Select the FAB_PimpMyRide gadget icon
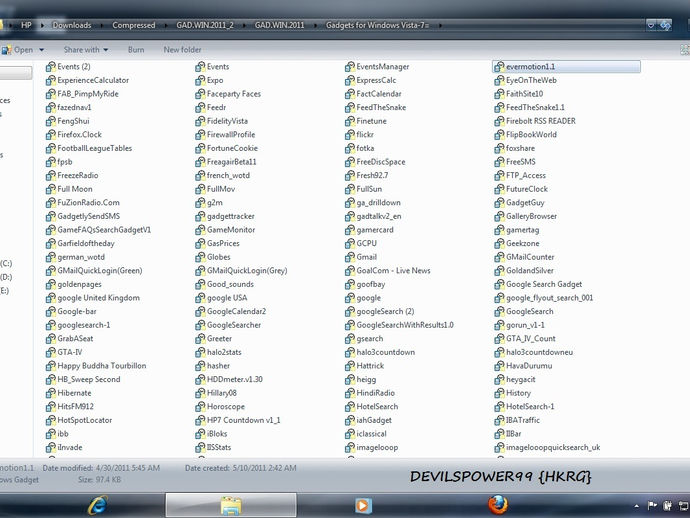This screenshot has height=518, width=690. pyautogui.click(x=51, y=94)
